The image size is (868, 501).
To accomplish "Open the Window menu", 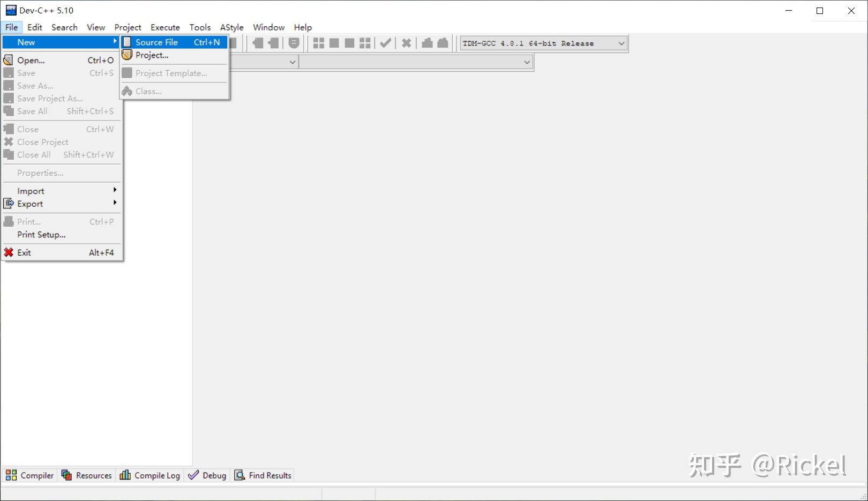I will point(268,27).
